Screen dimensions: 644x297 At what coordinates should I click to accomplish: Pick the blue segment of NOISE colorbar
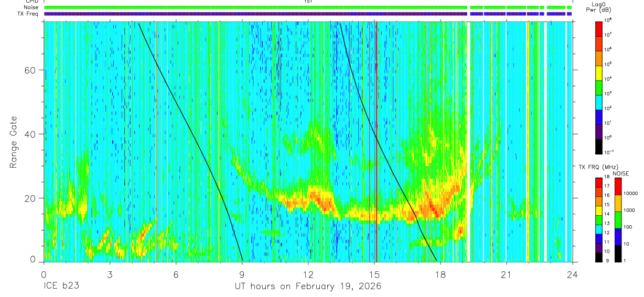618,237
